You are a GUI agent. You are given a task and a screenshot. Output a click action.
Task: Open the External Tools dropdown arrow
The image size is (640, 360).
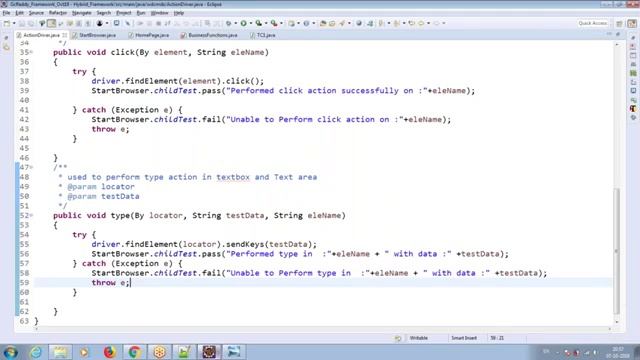click(281, 23)
